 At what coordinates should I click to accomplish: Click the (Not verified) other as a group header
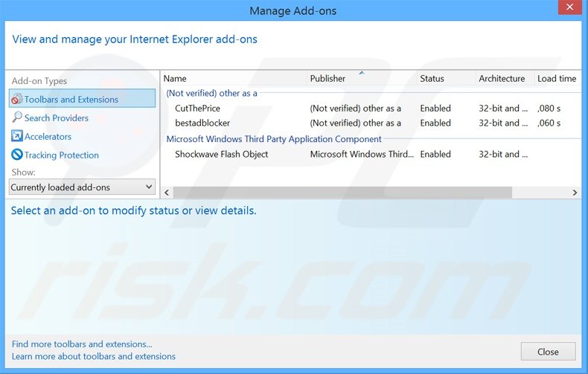coord(211,93)
